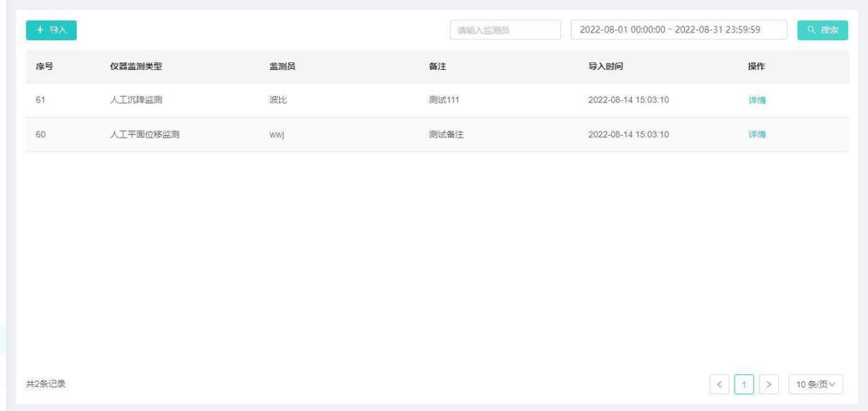Select the 人工平面位移监测 cell in row 60

[140, 134]
